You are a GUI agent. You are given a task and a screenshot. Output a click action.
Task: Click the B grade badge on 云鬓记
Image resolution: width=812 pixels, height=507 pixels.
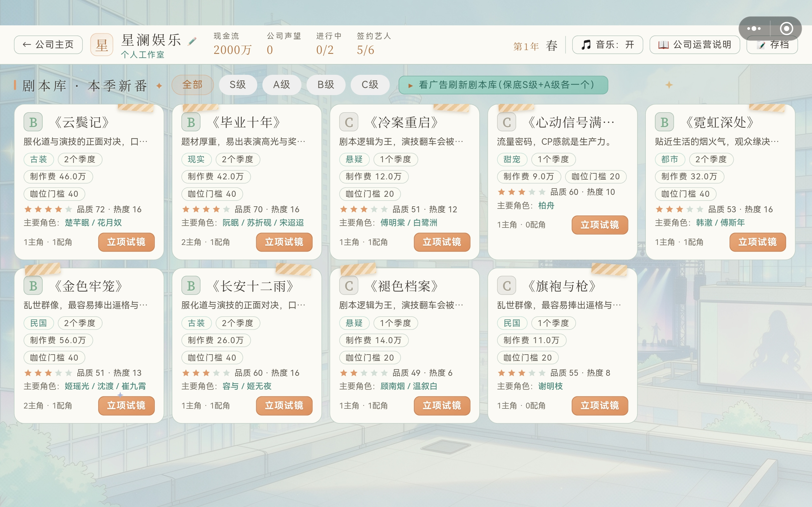[x=33, y=122]
